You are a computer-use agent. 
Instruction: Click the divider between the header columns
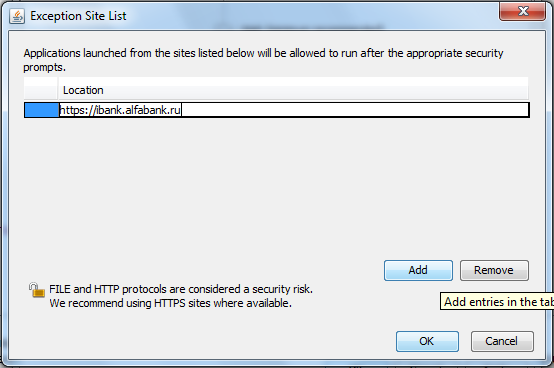coord(58,88)
